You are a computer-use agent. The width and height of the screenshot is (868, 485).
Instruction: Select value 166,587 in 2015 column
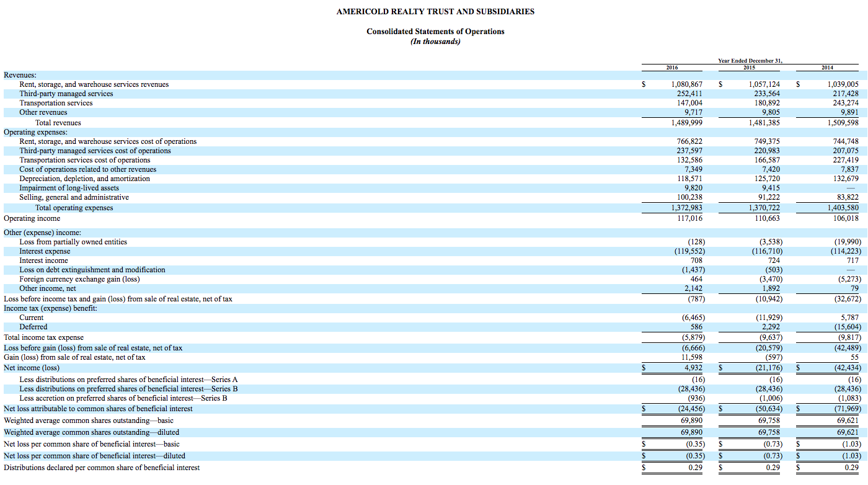[x=768, y=160]
